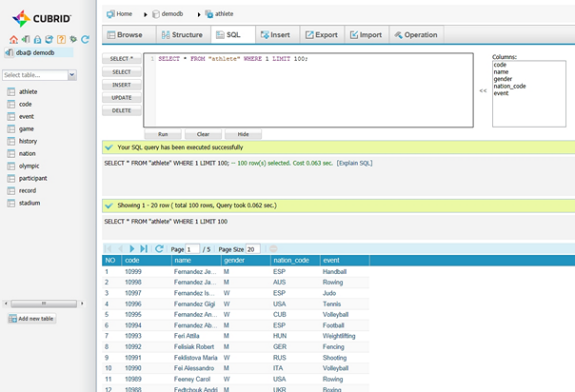Open the Select table dropdown arrow
The width and height of the screenshot is (575, 392).
72,74
